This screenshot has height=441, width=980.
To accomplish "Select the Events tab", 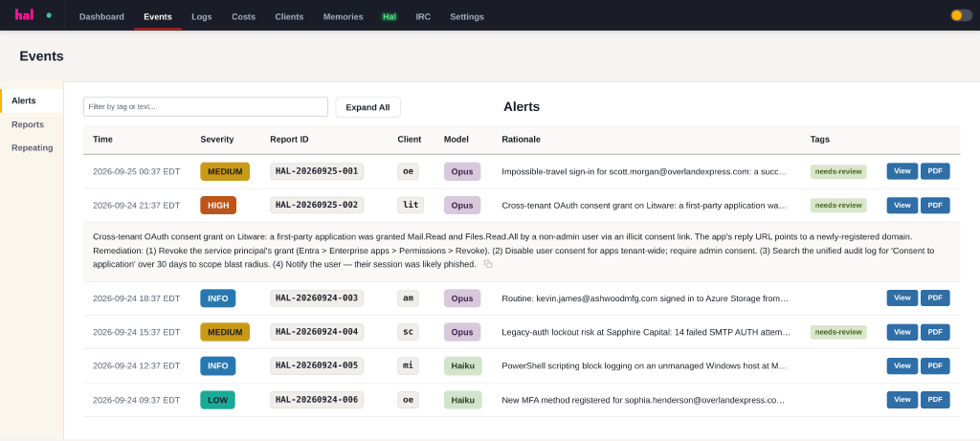I will click(158, 17).
